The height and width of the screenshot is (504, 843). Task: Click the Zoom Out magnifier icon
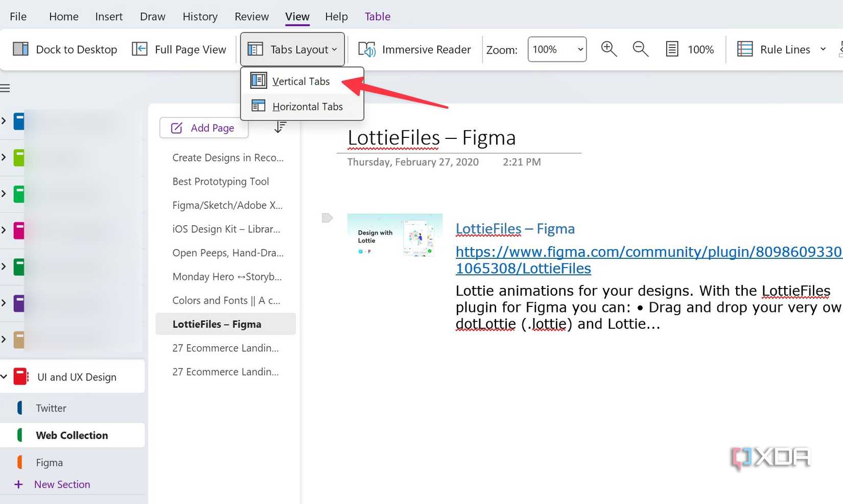(640, 49)
